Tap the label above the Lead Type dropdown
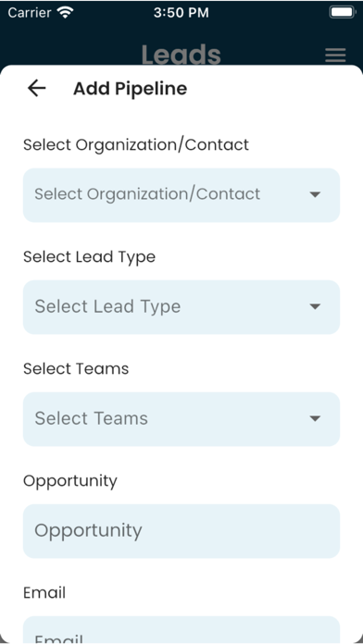The image size is (363, 644). [89, 257]
